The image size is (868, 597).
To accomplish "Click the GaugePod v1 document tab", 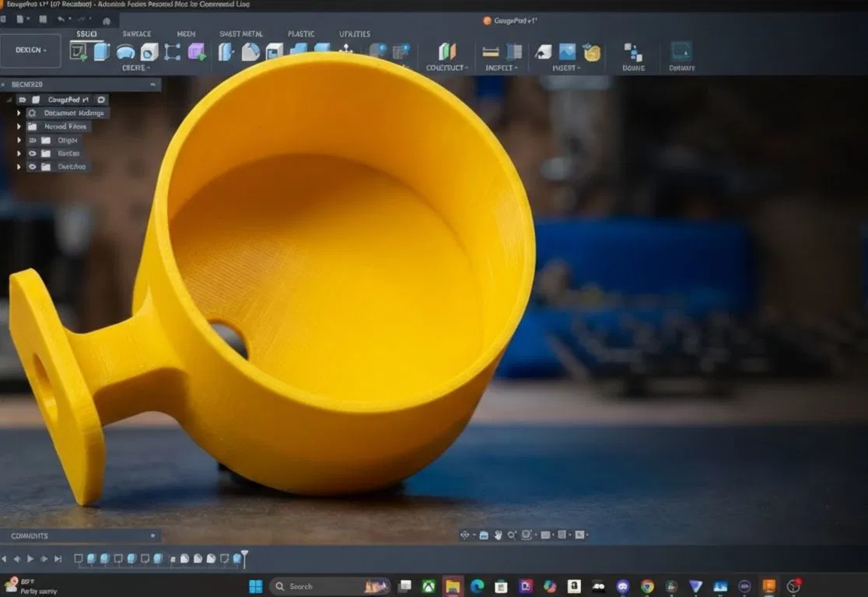I will pyautogui.click(x=510, y=20).
